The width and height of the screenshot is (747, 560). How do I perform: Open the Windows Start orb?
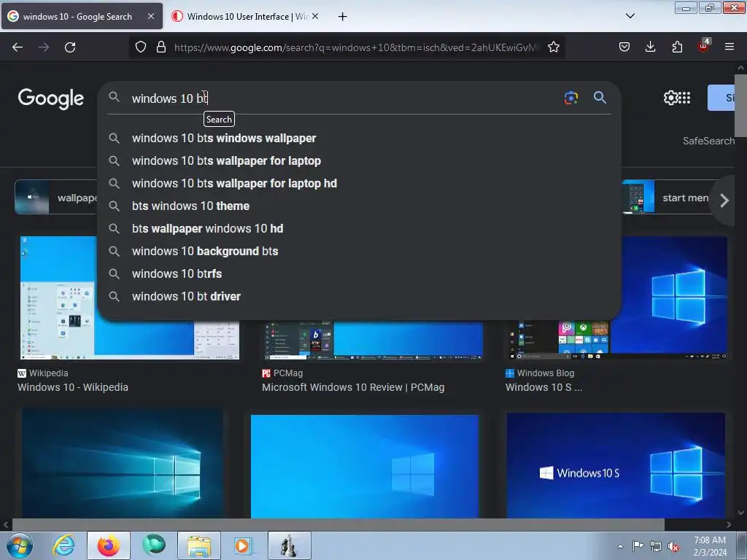(x=19, y=545)
